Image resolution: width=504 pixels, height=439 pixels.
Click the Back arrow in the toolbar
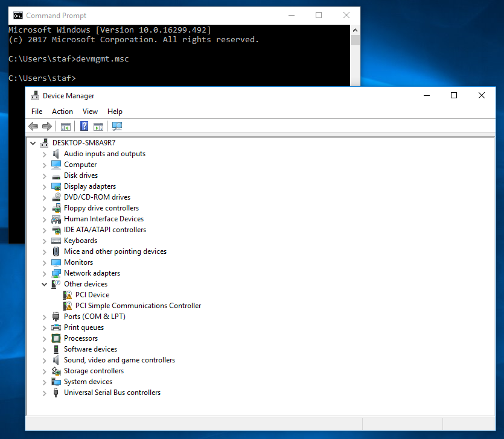33,126
